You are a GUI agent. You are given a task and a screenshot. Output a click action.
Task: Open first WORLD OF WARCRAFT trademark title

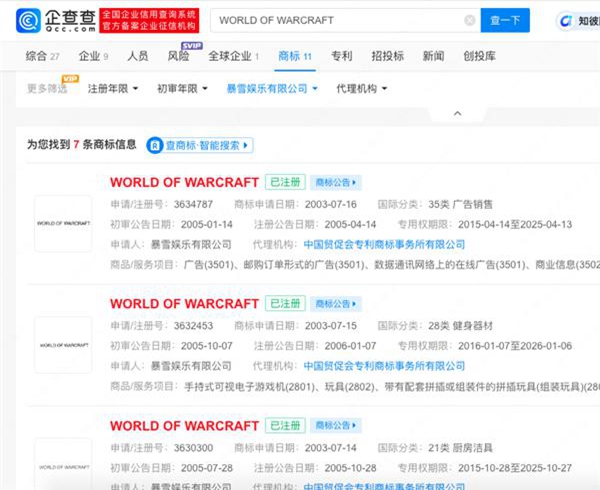pos(182,183)
